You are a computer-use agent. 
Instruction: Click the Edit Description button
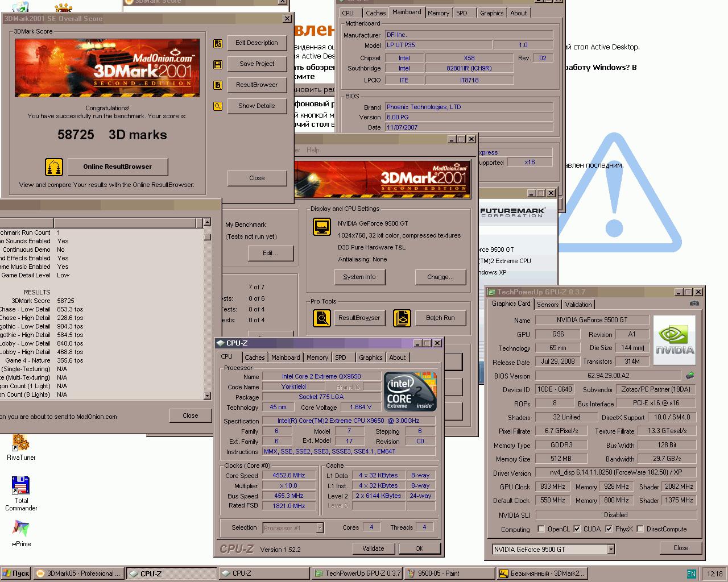click(x=257, y=43)
